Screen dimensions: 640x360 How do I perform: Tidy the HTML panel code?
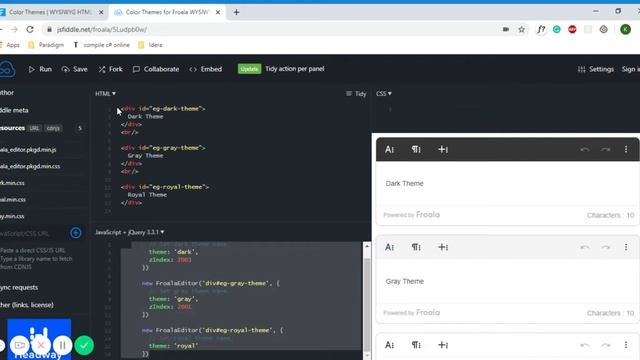[356, 93]
